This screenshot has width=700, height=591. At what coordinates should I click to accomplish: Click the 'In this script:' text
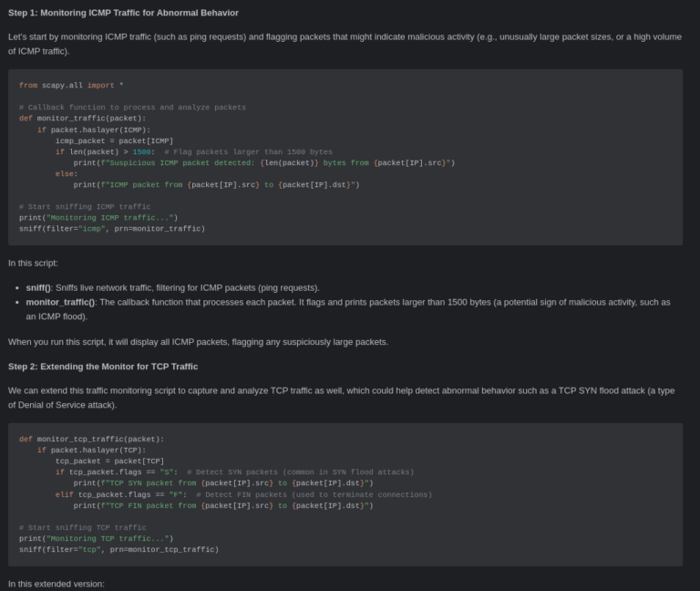pyautogui.click(x=33, y=263)
